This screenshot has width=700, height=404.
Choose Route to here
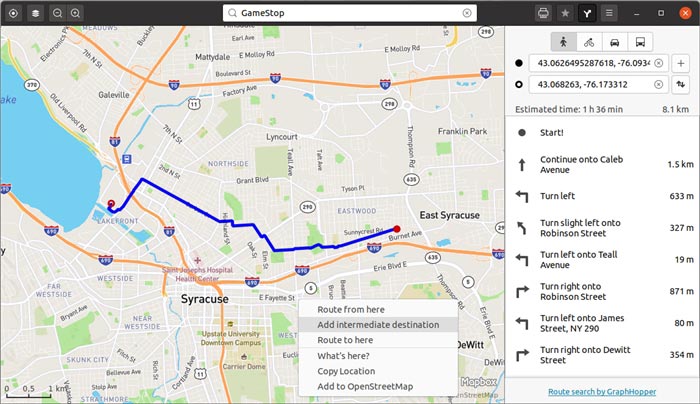click(x=378, y=340)
